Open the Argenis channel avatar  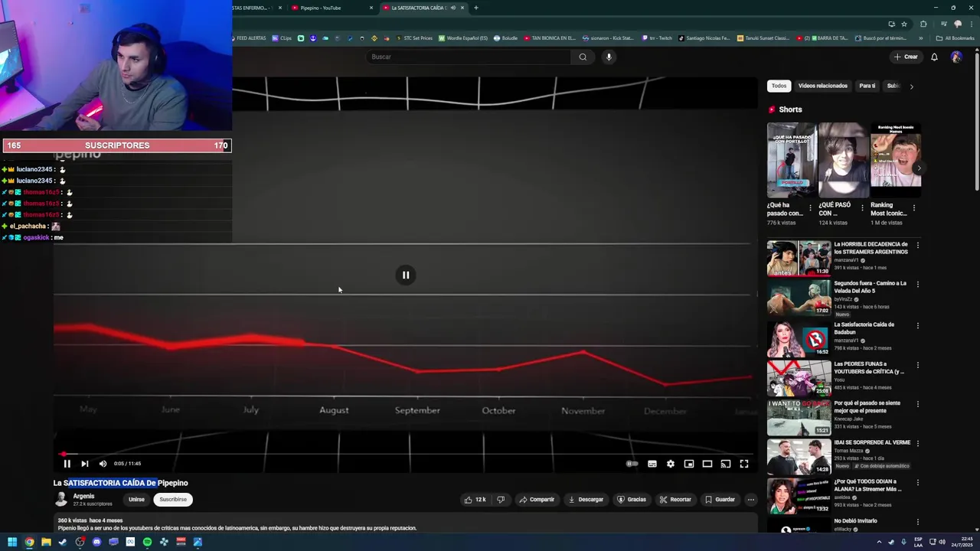[61, 500]
